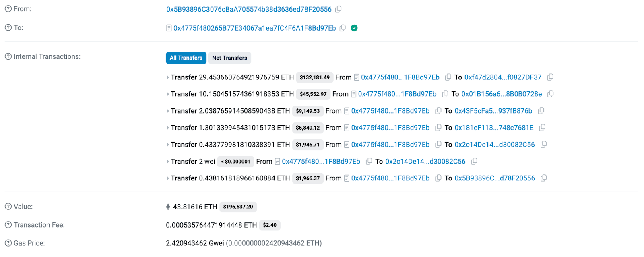Expand the 10.15 ETH transfer row
Viewport: 644px width, 257px height.
(x=167, y=94)
